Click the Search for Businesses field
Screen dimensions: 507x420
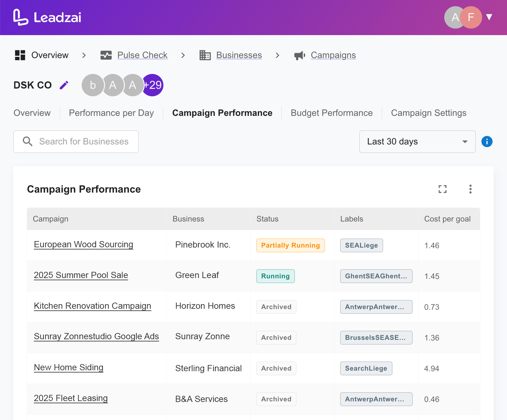pos(76,142)
